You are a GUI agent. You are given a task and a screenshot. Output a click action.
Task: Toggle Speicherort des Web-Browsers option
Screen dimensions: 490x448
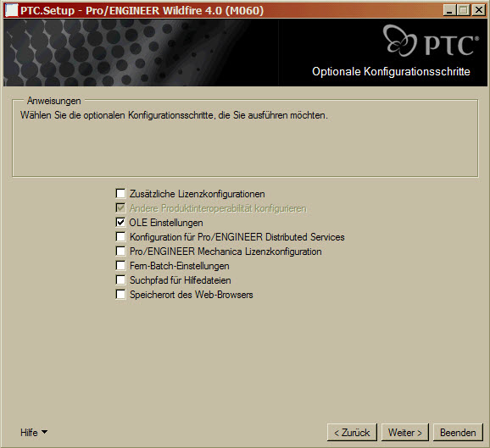pyautogui.click(x=120, y=294)
